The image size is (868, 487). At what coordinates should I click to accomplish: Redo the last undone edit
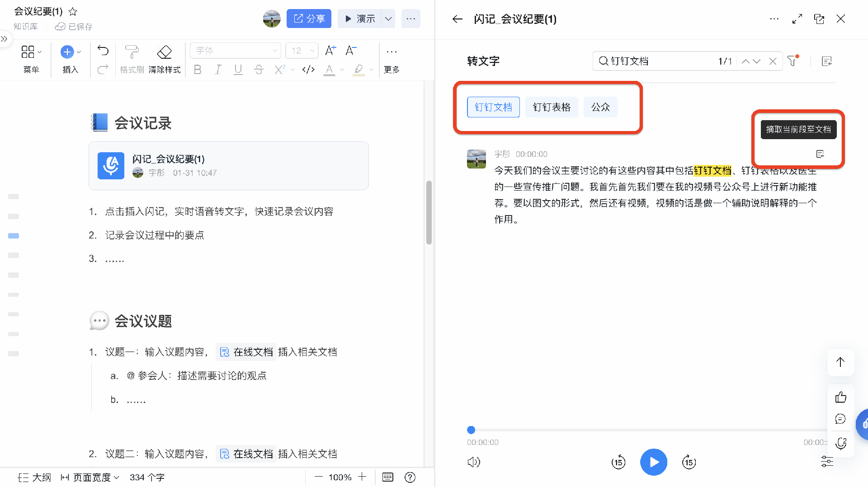[x=103, y=69]
